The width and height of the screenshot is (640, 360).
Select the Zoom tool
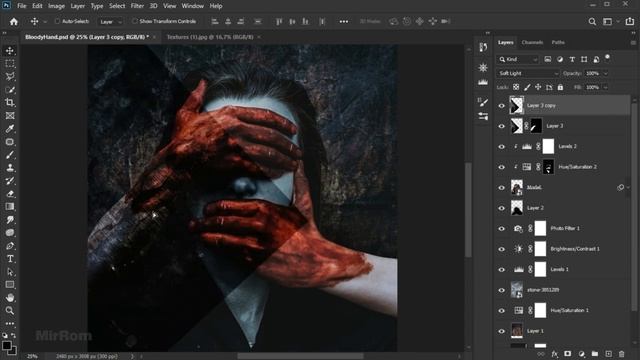pos(10,311)
